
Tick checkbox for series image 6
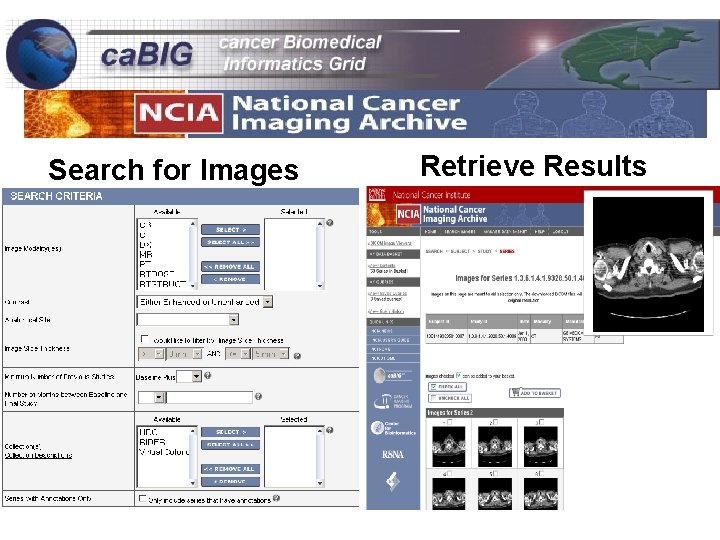coord(541,473)
